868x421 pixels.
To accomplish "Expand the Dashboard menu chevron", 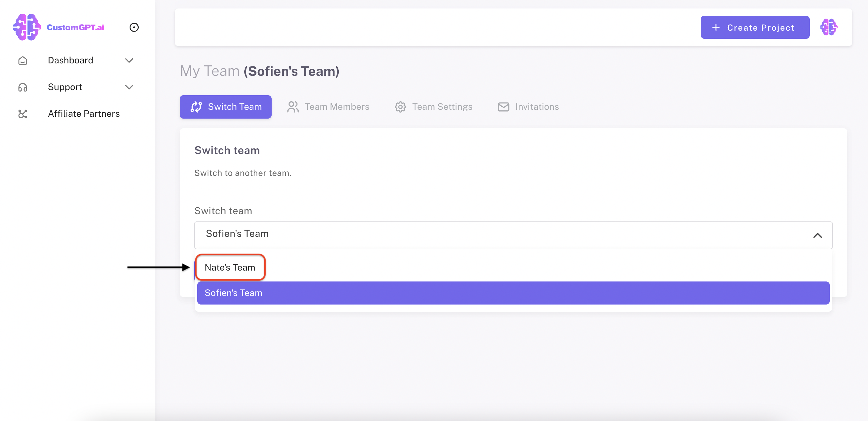I will point(129,61).
